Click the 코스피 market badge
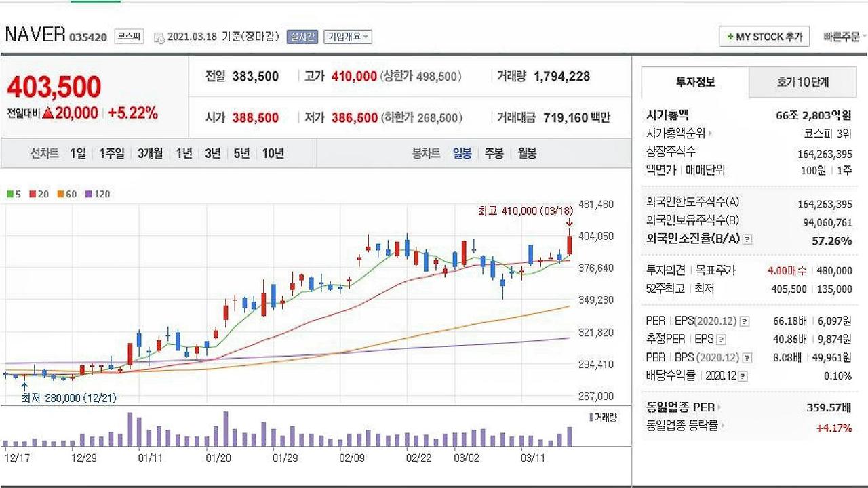868x488 pixels. (x=129, y=37)
